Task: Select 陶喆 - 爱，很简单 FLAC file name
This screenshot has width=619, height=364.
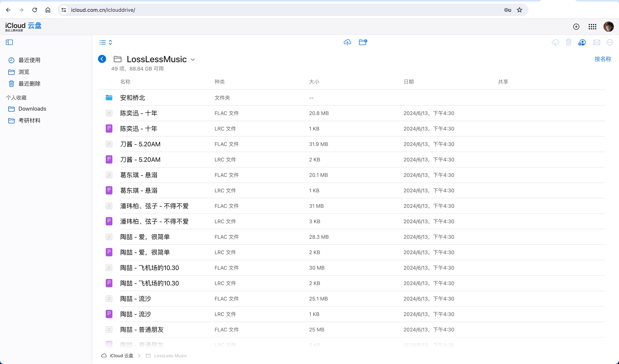Action: pos(145,237)
